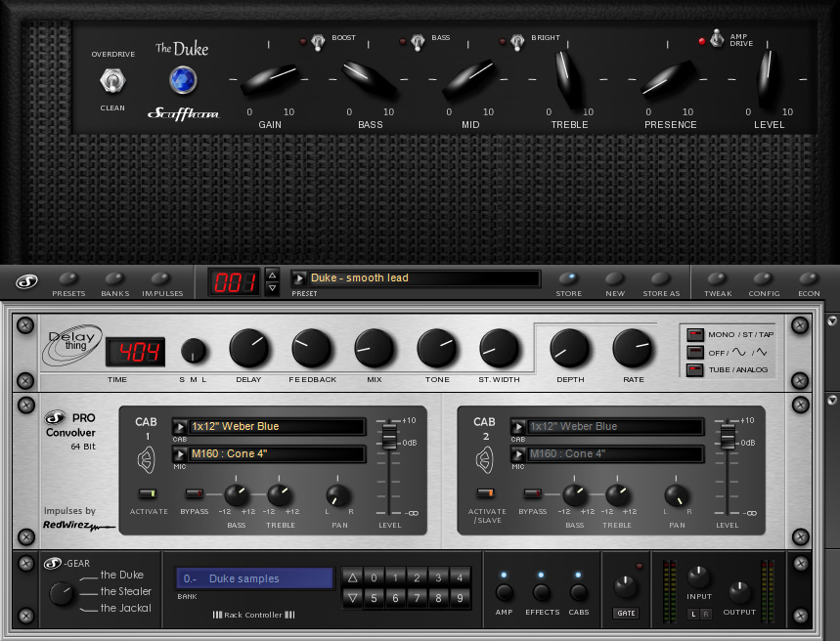Open the Presets panel

tap(68, 278)
